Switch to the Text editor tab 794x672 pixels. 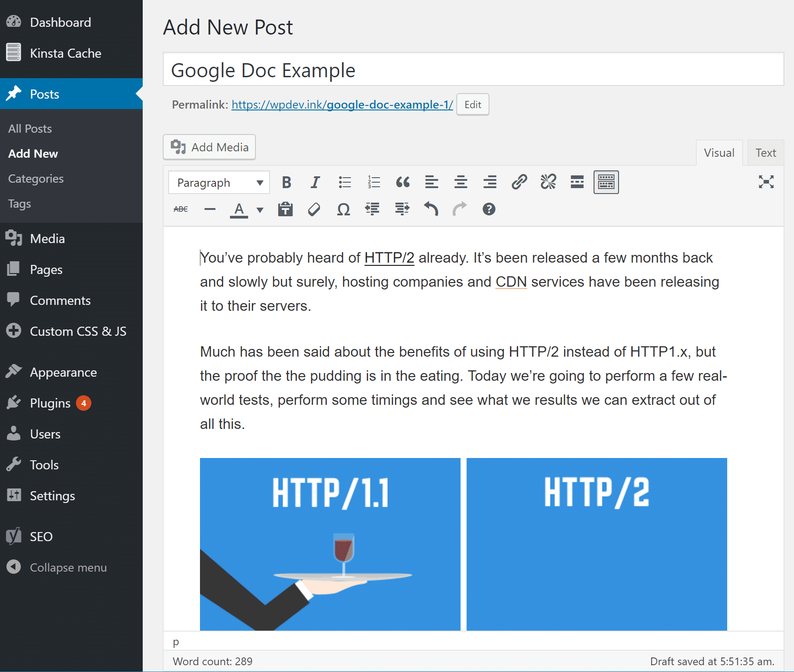[x=765, y=153]
